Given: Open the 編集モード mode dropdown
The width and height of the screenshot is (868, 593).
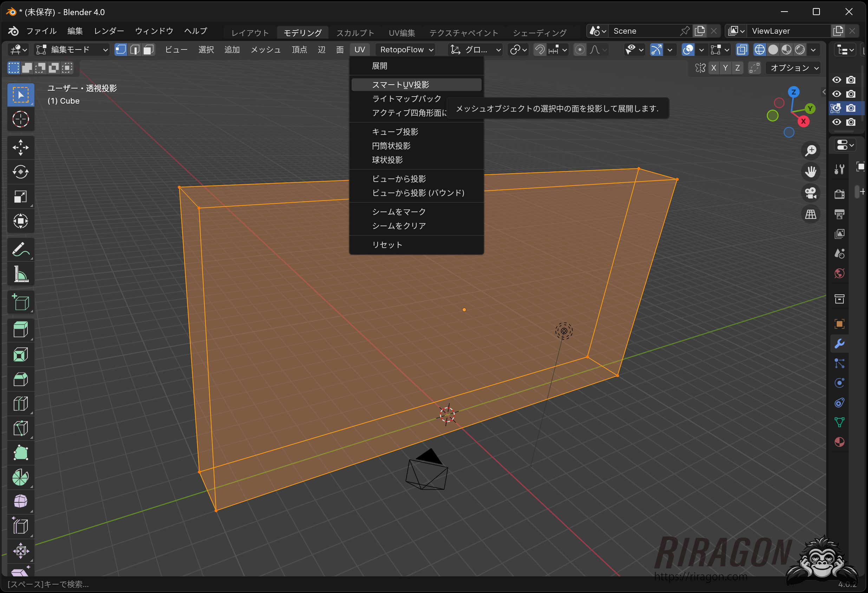Looking at the screenshot, I should click(x=72, y=50).
